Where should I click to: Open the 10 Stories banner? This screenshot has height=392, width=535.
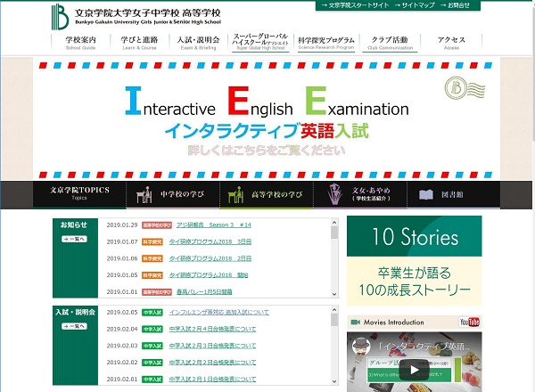[x=413, y=260]
